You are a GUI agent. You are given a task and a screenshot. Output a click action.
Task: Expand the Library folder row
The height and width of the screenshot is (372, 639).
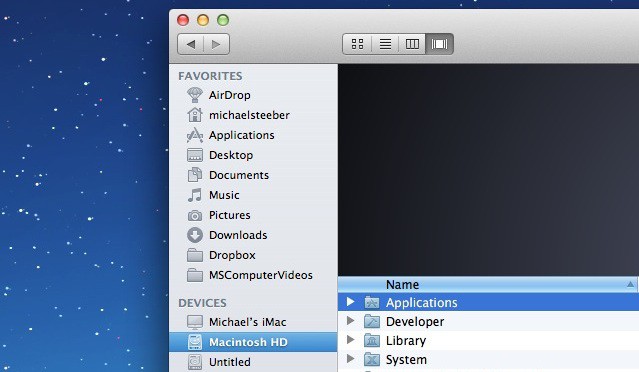[x=350, y=339]
